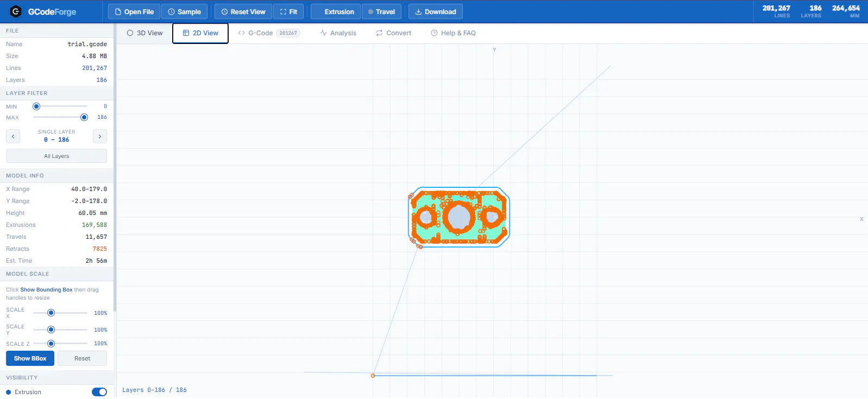This screenshot has height=399, width=868.
Task: Click the Est. Time value 2h 56m
Action: (x=96, y=261)
